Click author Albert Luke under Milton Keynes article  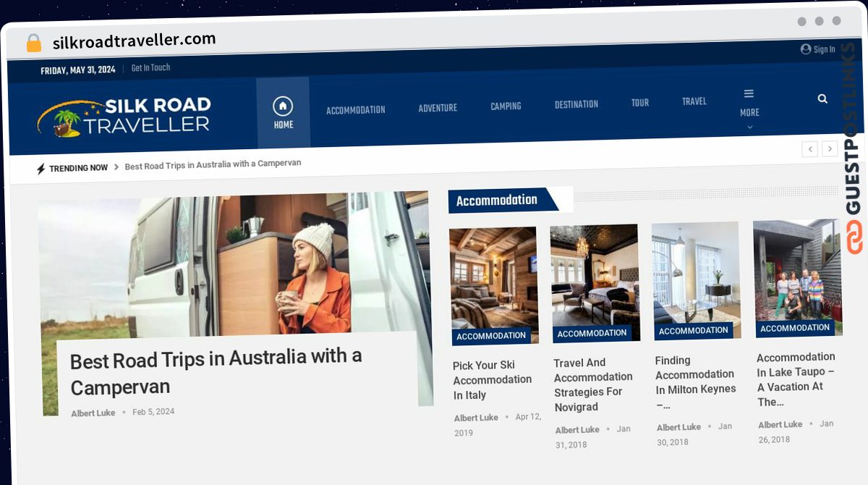coord(678,428)
